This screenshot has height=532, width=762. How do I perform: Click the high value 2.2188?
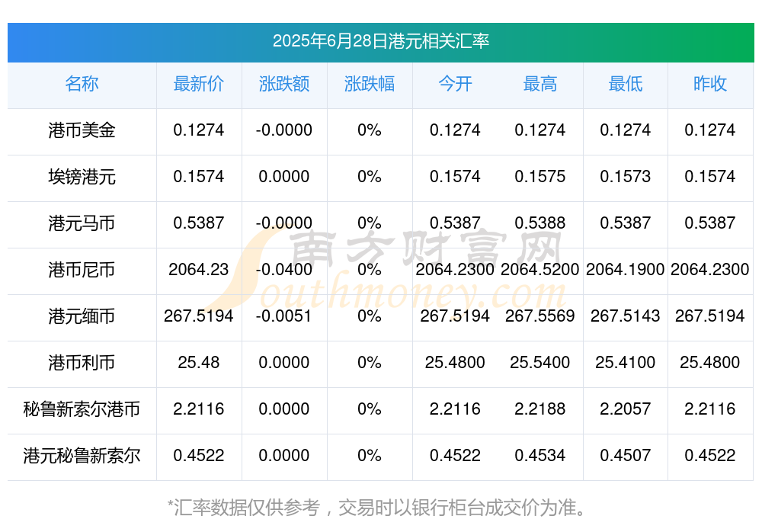(540, 409)
